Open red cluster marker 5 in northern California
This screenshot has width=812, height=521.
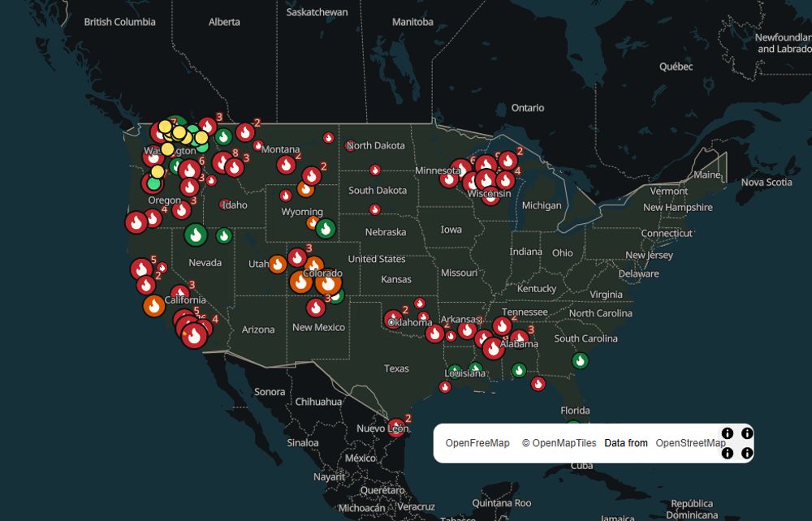tap(141, 269)
